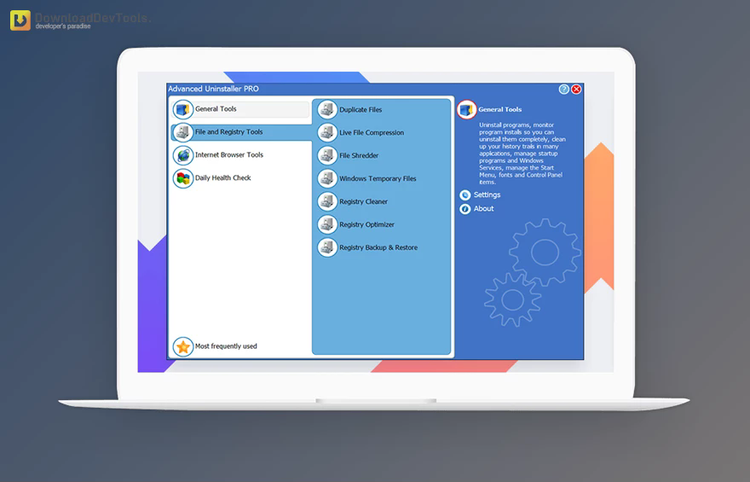750x482 pixels.
Task: Click the Daily Health Check icon
Action: point(183,178)
